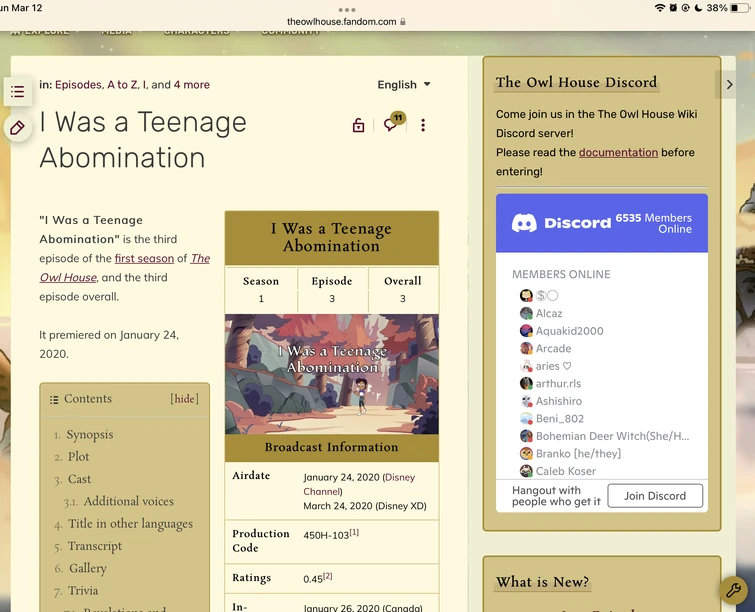Click the wrench admin tools button
Viewport: 755px width, 612px height.
click(733, 590)
